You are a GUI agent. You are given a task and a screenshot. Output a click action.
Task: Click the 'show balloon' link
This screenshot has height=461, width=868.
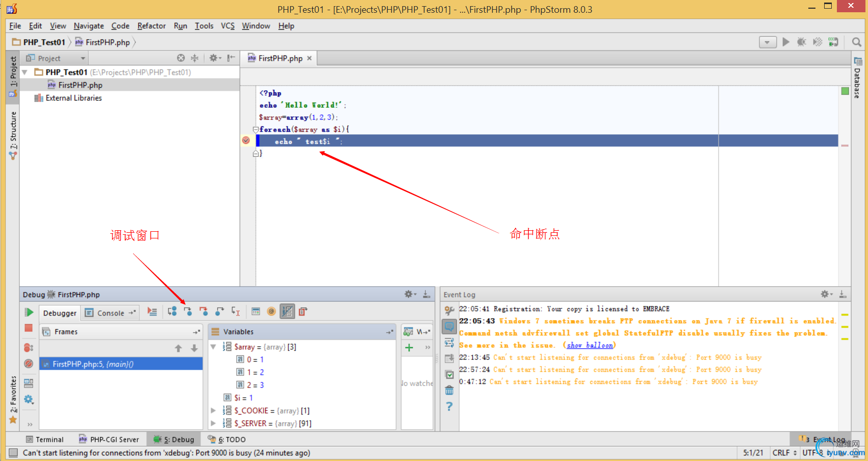click(x=590, y=345)
